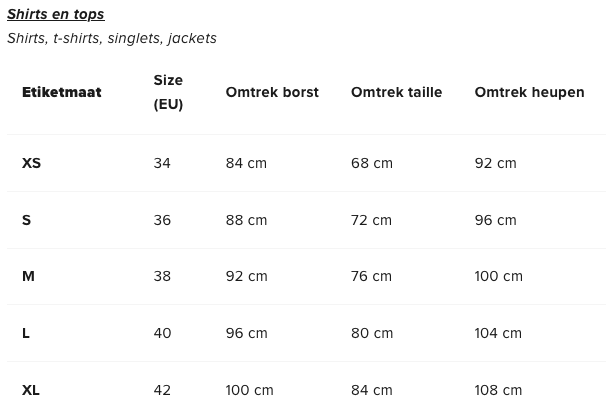Select the L size row label
610x413 pixels.
(26, 333)
